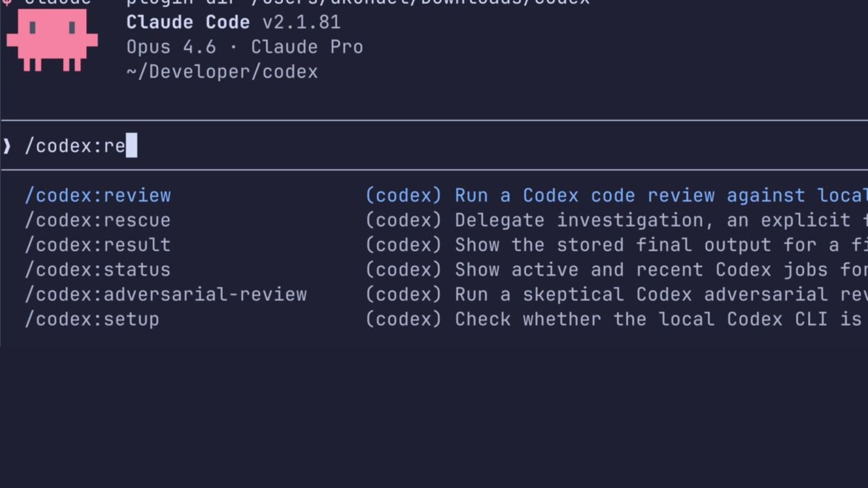868x488 pixels.
Task: Click the Claude Code title text
Action: pos(188,22)
